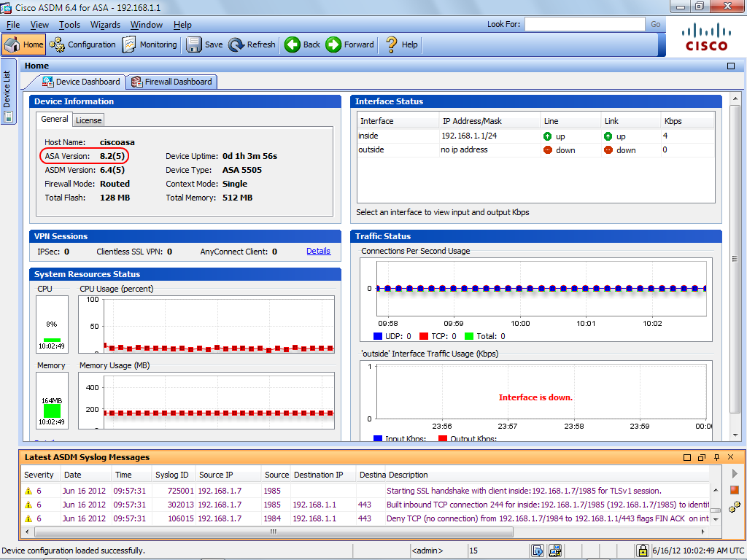Expand the Device List side panel
747x560 pixels.
pos(7,91)
